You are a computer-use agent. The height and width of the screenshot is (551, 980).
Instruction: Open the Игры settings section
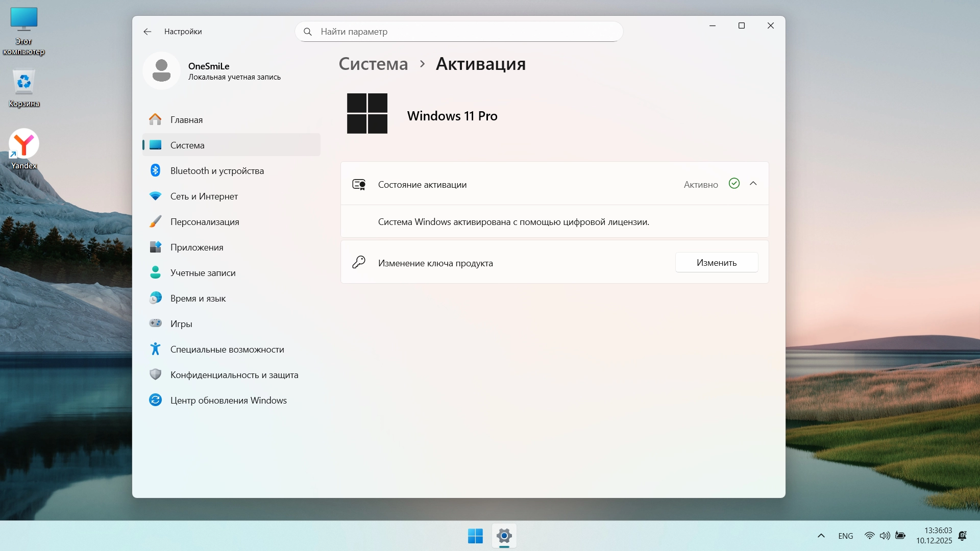[181, 324]
